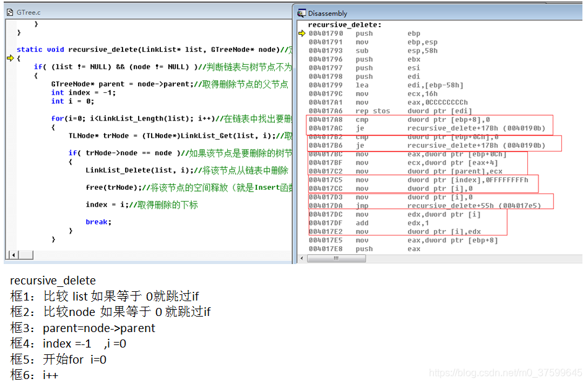Click the static void recursive_delete declaration line
The width and height of the screenshot is (588, 384).
(x=154, y=49)
